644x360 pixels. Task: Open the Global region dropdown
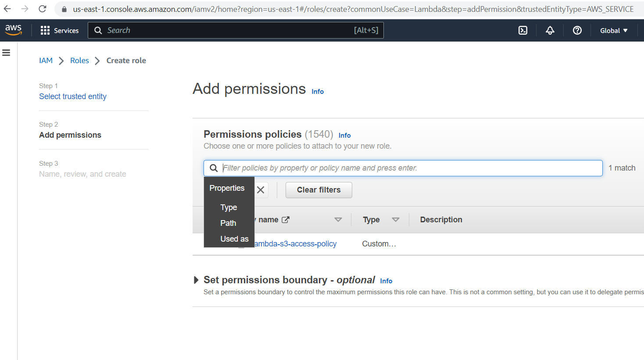(x=614, y=30)
